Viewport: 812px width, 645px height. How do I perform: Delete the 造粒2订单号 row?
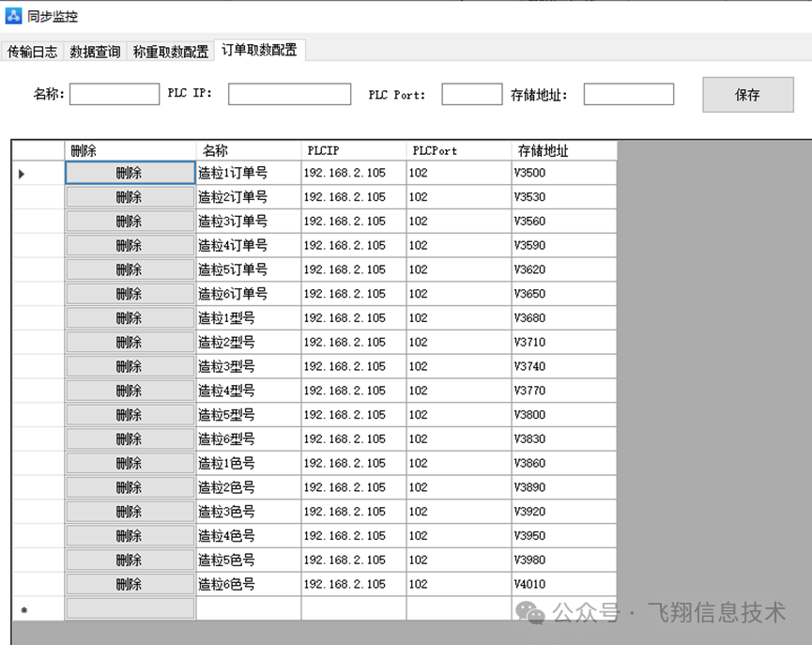(x=130, y=197)
